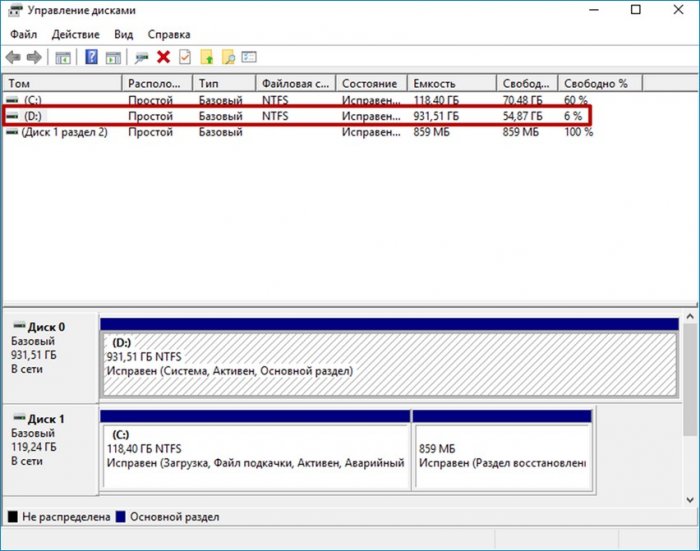Open the Вид menu
This screenshot has width=700, height=551.
124,34
